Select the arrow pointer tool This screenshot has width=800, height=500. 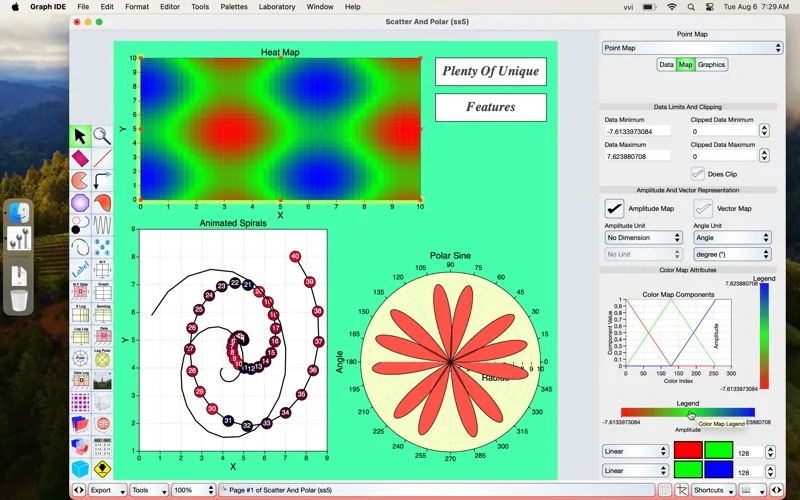pyautogui.click(x=80, y=136)
